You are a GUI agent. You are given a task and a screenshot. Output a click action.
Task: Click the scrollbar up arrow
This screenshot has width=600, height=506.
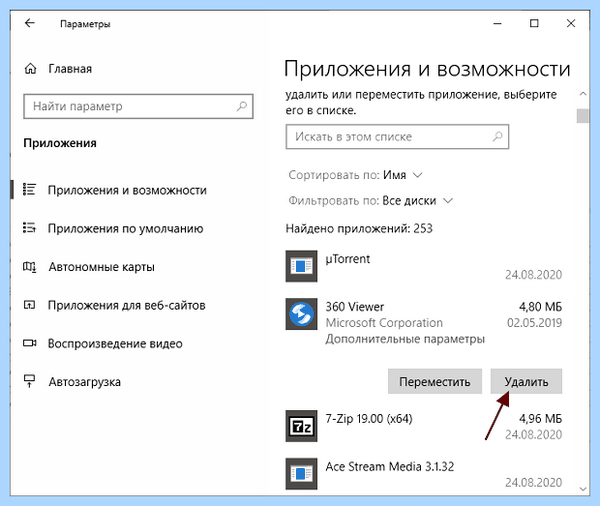tap(582, 93)
